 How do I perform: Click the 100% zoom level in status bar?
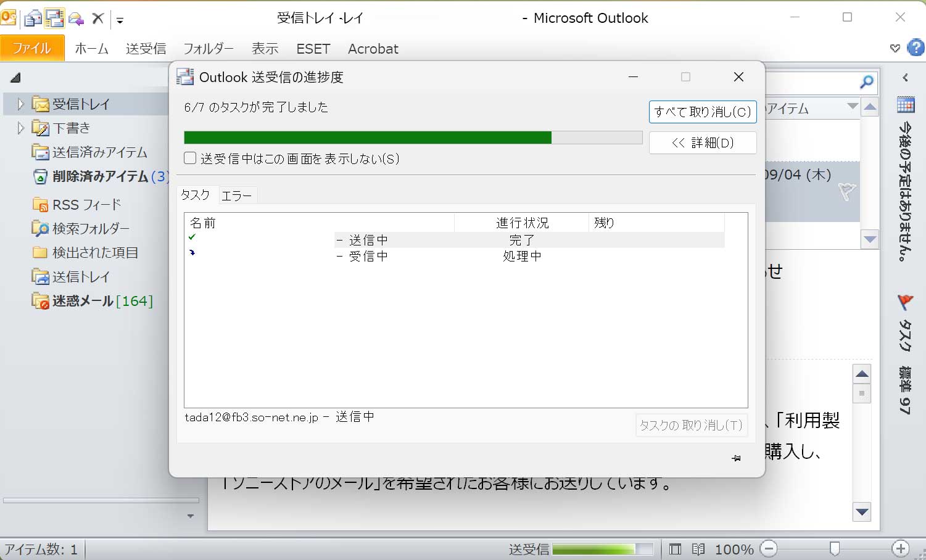(x=734, y=549)
